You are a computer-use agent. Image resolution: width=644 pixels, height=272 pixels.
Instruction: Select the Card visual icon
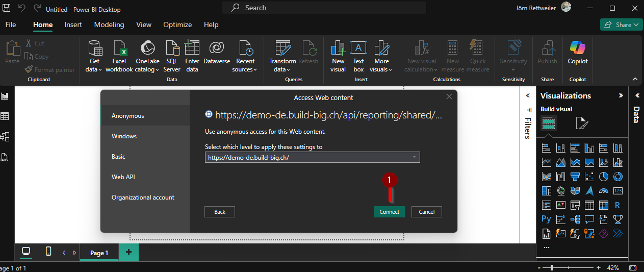pyautogui.click(x=618, y=191)
